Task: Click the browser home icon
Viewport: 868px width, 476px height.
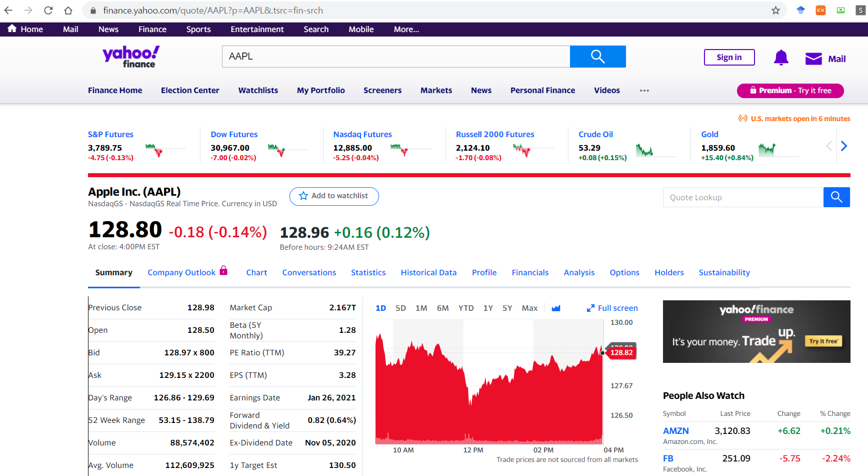Action: click(x=68, y=10)
